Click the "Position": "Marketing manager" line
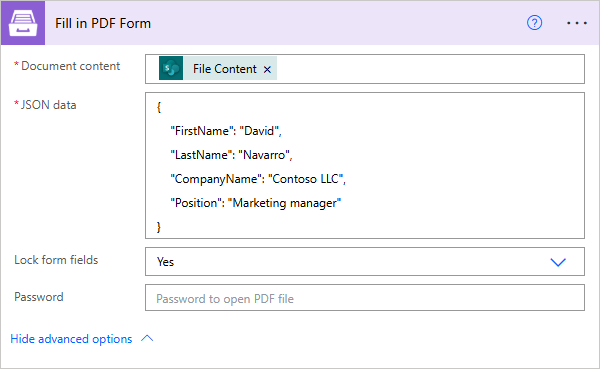Viewport: 600px width, 369px height. point(256,203)
